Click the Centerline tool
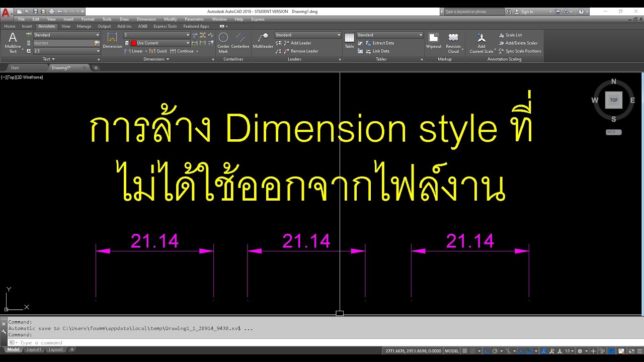The height and width of the screenshot is (362, 644). pos(240,41)
